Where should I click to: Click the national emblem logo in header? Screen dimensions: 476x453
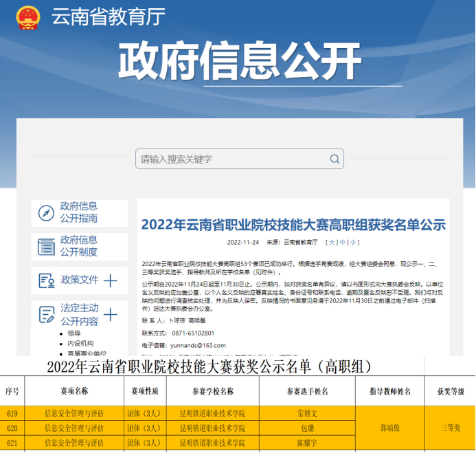tap(28, 18)
